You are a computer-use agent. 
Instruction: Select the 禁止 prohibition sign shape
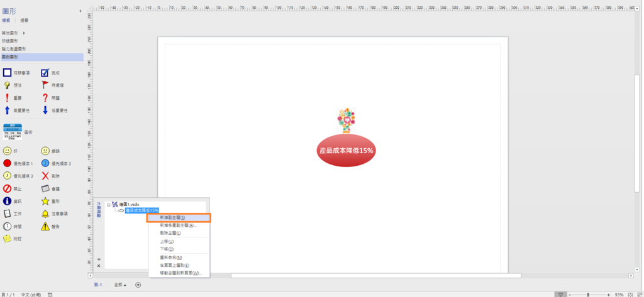pyautogui.click(x=7, y=189)
